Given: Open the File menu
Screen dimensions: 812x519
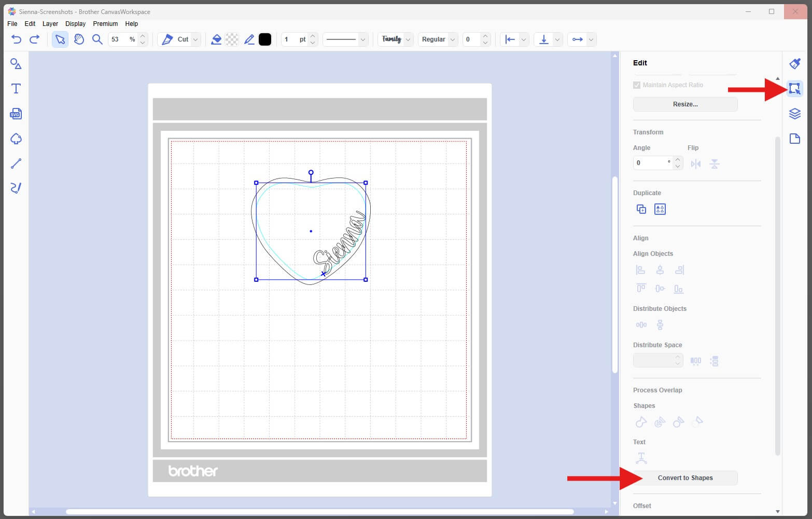Looking at the screenshot, I should coord(12,24).
